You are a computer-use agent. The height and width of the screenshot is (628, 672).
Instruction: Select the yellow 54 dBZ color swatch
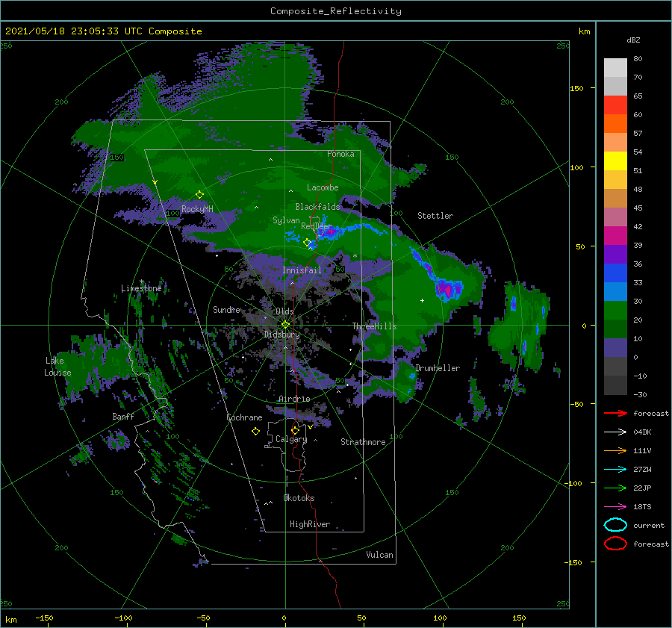click(x=615, y=161)
